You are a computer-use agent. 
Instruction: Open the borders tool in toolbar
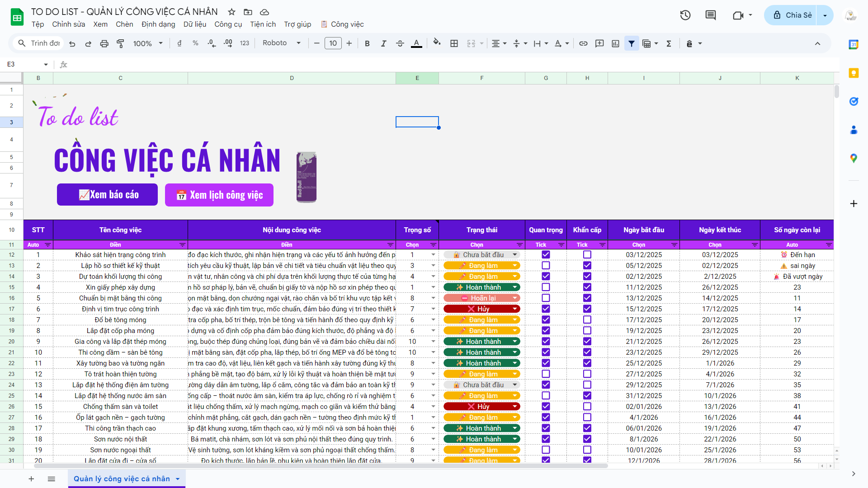(454, 43)
